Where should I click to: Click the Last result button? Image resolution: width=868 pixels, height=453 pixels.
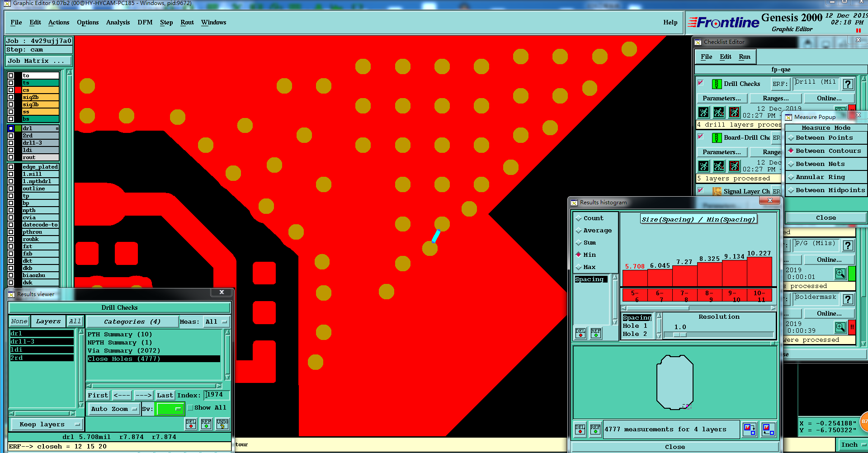(x=165, y=396)
